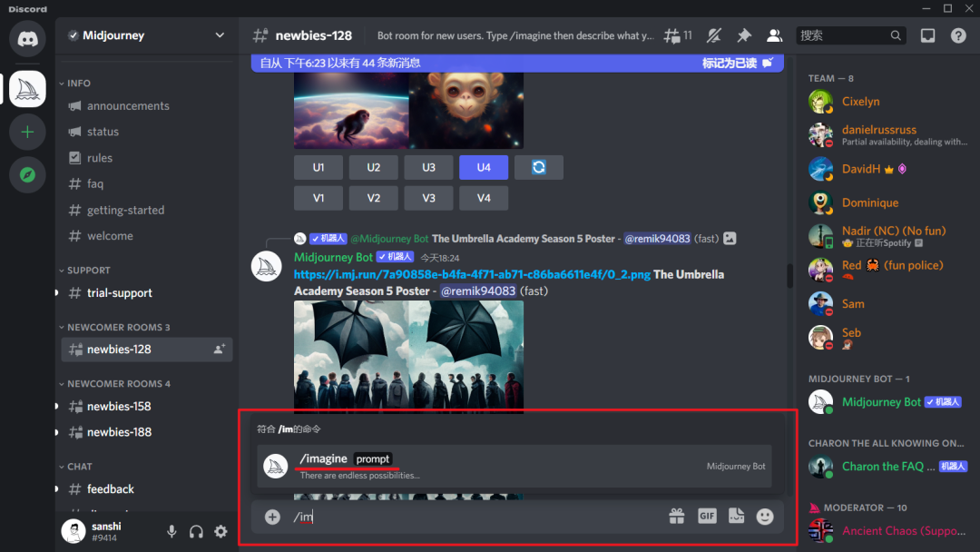Collapse the INFO channel category
Screen dimensions: 980x552
[78, 84]
